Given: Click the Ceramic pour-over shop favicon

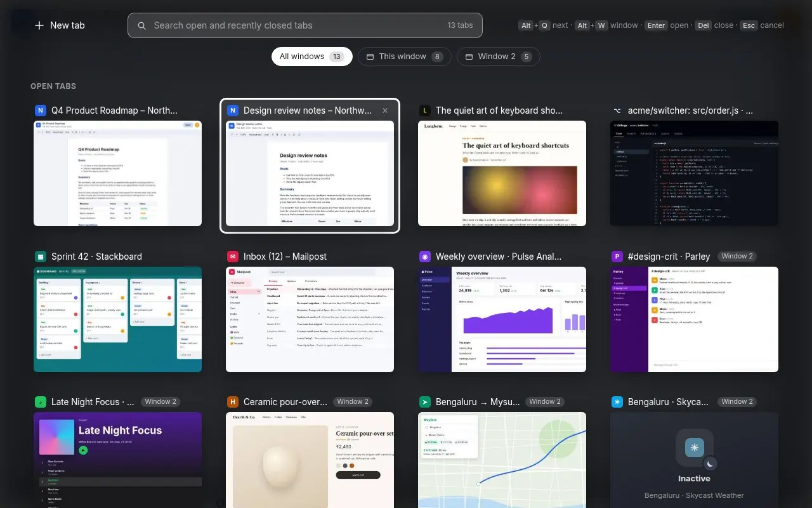Looking at the screenshot, I should [x=233, y=402].
